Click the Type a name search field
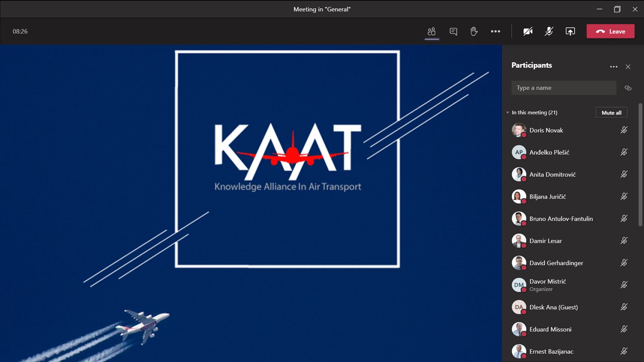This screenshot has height=362, width=644. pyautogui.click(x=563, y=87)
